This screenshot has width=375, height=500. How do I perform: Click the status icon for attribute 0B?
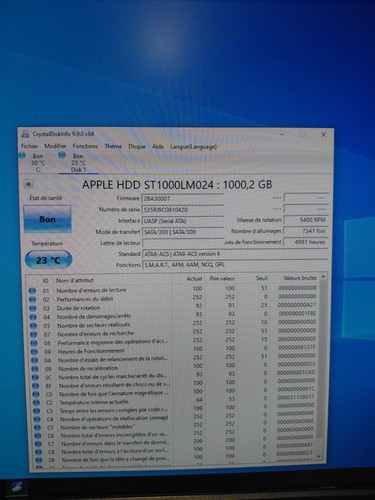[35, 369]
